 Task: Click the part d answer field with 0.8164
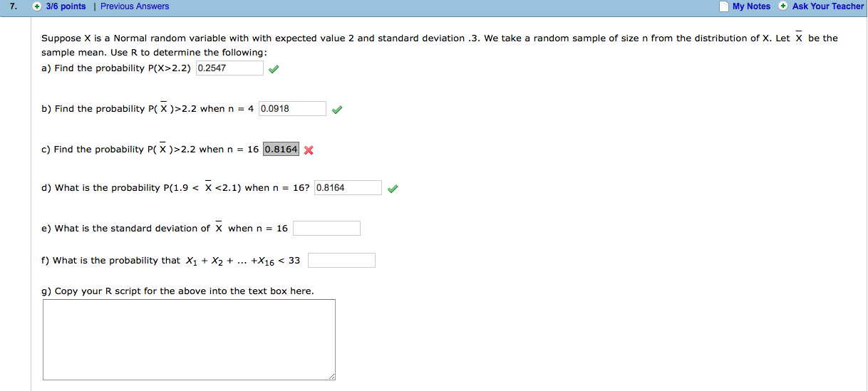(x=348, y=187)
